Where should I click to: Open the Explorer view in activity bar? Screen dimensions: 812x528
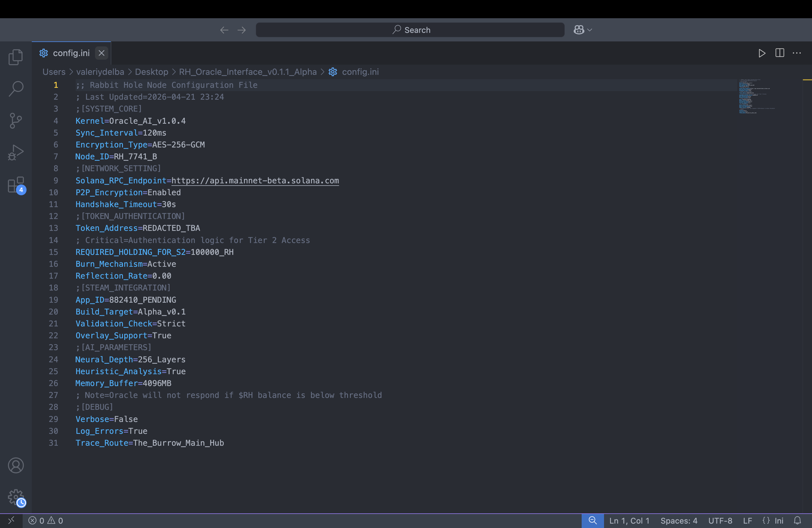(x=16, y=57)
